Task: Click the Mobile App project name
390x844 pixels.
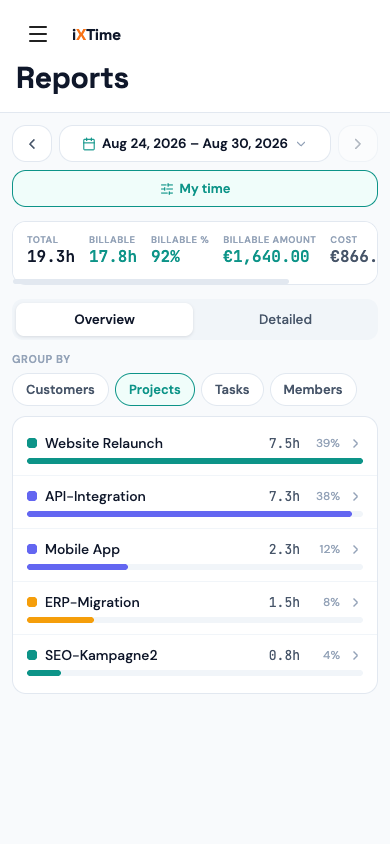Action: [82, 549]
